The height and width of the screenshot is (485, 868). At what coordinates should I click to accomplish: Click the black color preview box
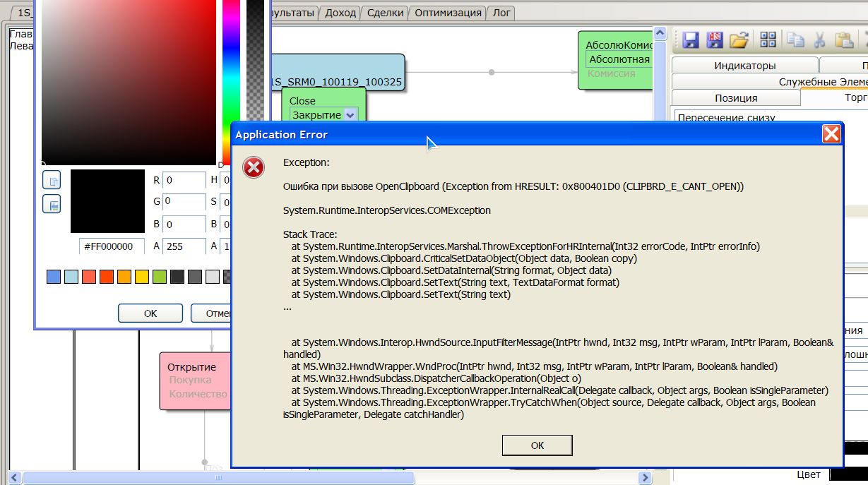coord(107,201)
